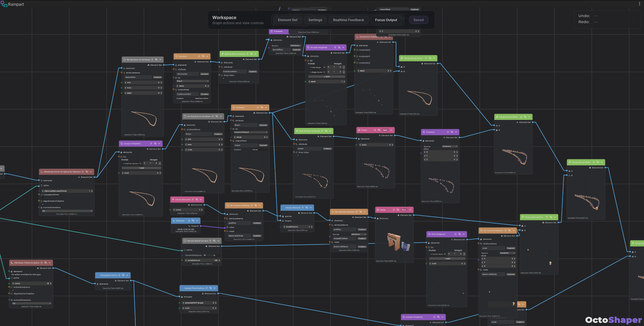The height and width of the screenshot is (326, 644).
Task: Open help icon on Triangulate Points node
Action: click(119, 275)
